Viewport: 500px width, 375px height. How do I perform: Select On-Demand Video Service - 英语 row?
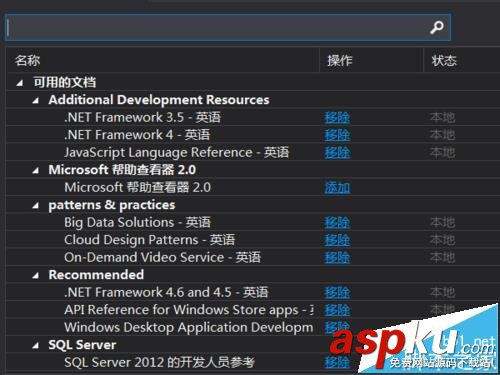click(162, 257)
